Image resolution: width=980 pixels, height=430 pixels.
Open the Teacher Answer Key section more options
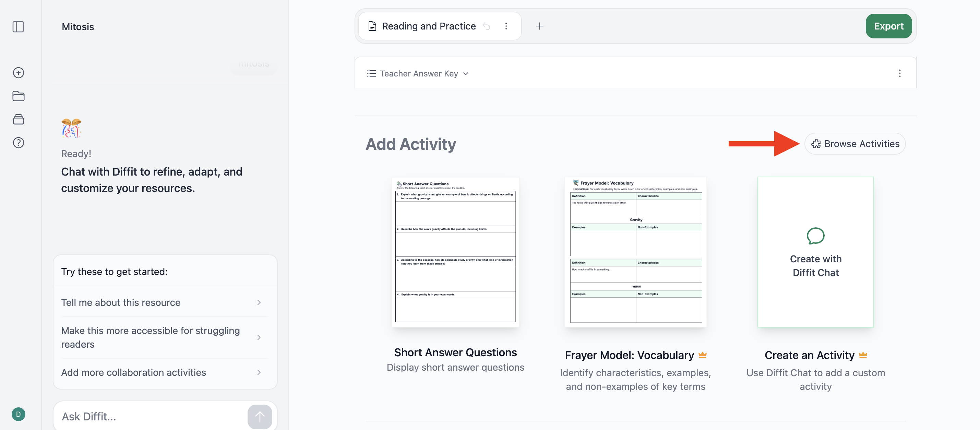pos(900,73)
